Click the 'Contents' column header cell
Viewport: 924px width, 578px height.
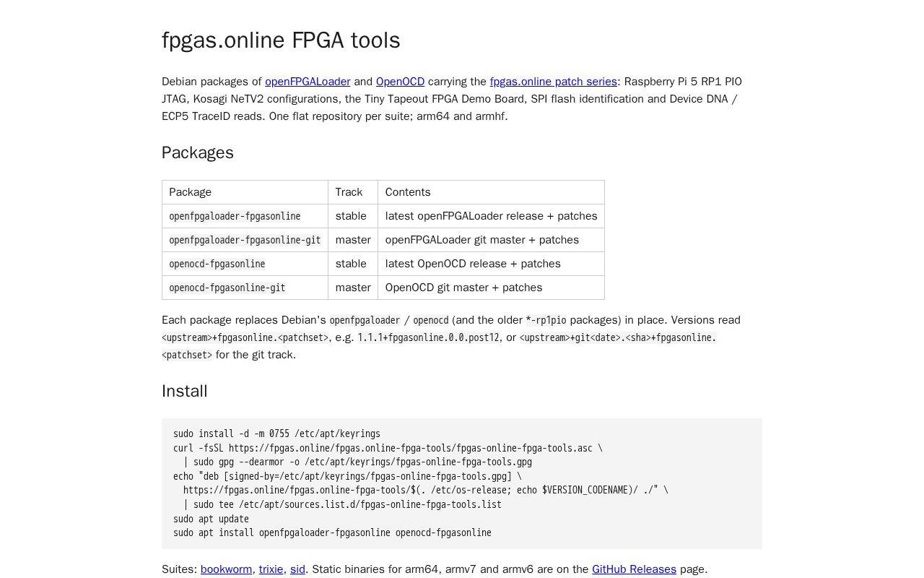pos(491,192)
